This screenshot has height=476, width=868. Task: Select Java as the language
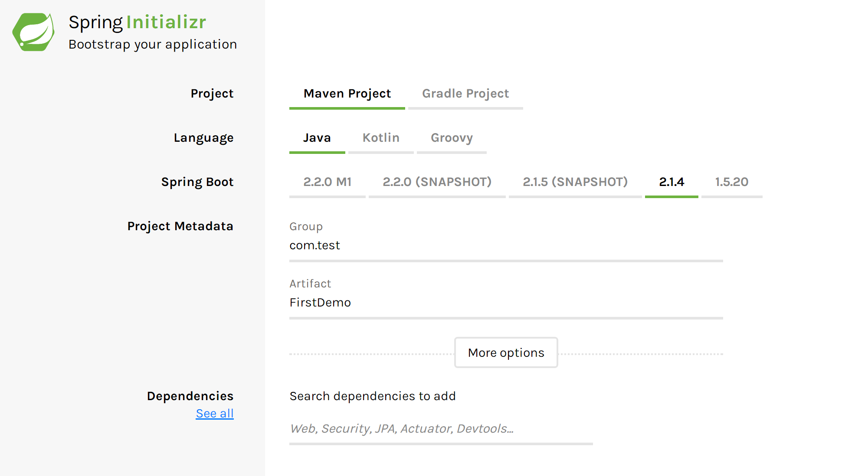317,137
